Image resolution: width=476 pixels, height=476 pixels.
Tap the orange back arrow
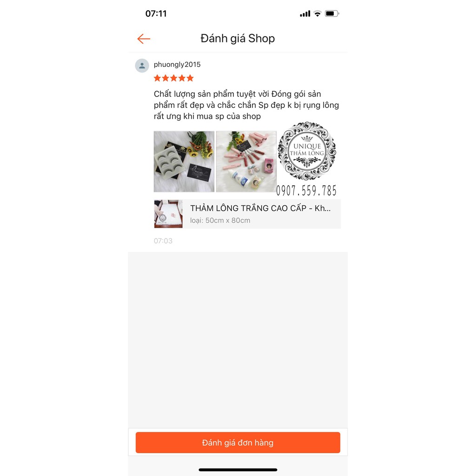point(144,39)
